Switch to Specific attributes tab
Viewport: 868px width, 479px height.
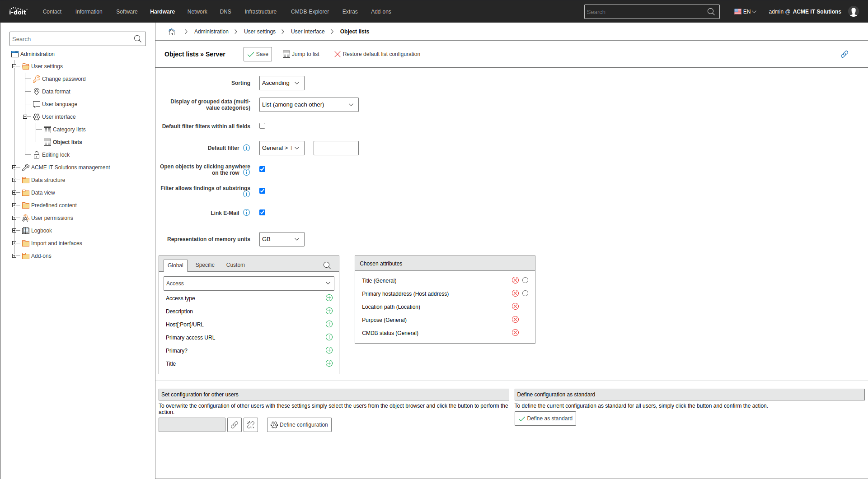click(x=205, y=265)
